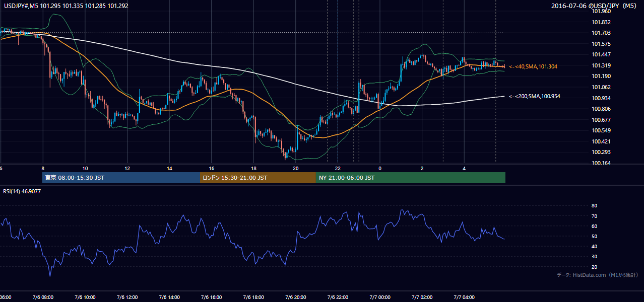Select the 7/6 16:00 date label
The image size is (644, 302).
click(212, 297)
